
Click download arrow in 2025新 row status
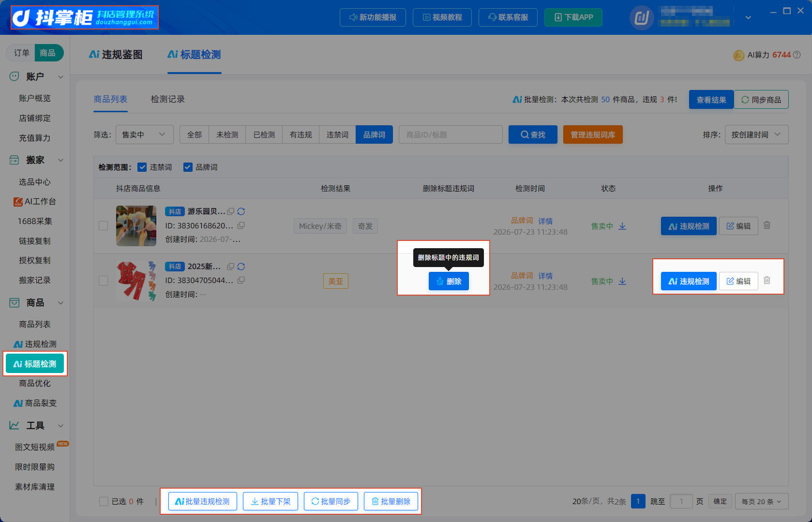tap(622, 281)
